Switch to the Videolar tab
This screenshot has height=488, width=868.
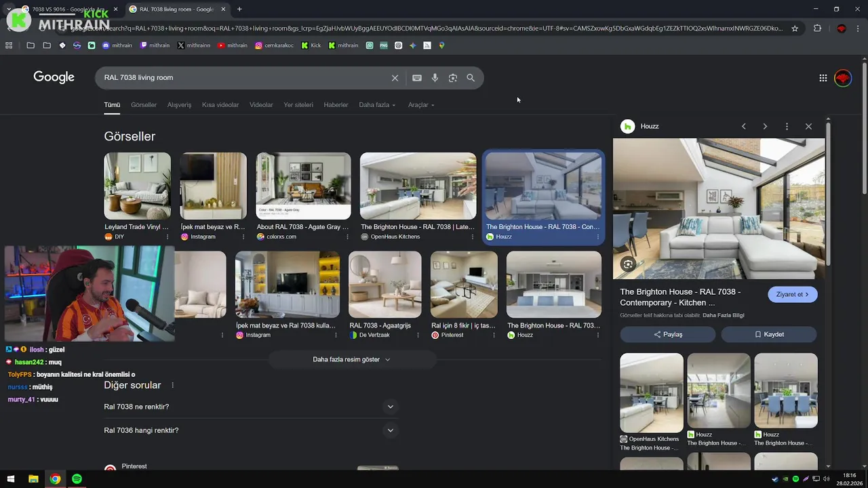261,105
